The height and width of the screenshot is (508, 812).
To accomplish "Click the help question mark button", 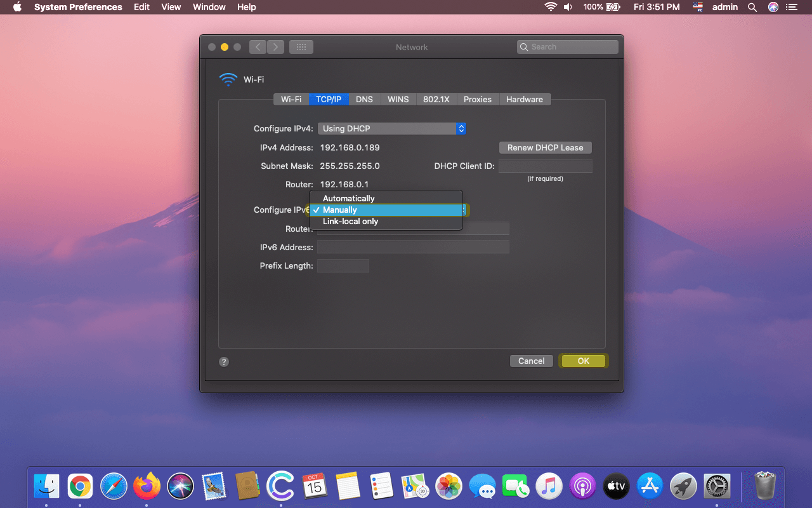I will click(224, 361).
